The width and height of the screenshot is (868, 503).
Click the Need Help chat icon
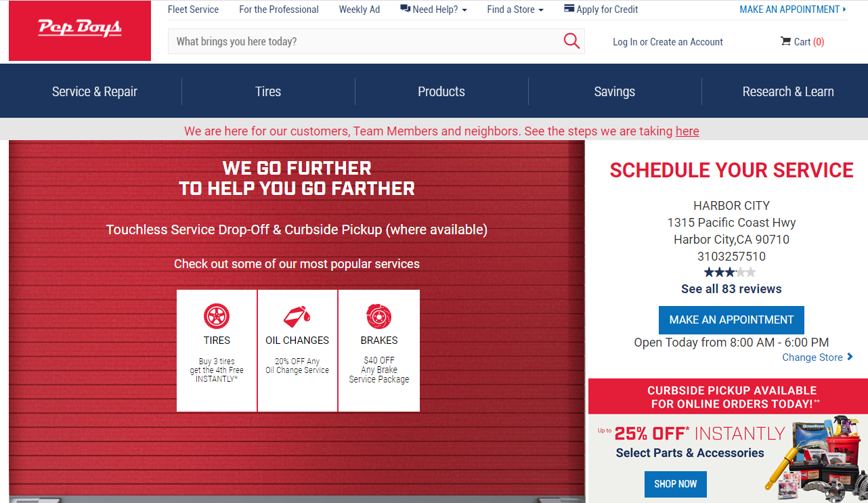coord(405,9)
